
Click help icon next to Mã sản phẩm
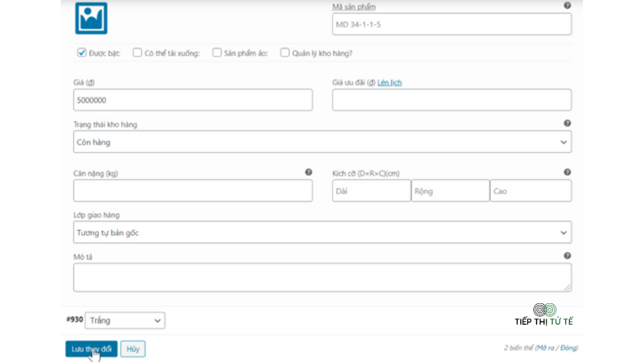point(568,6)
